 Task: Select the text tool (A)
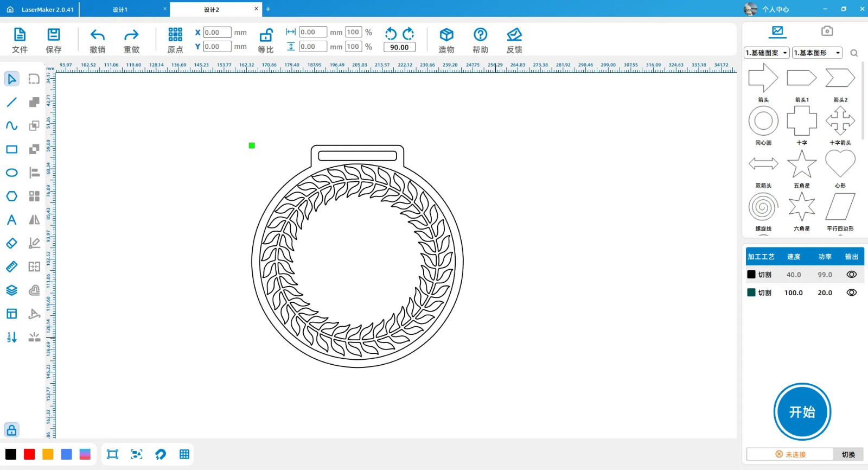click(x=11, y=220)
